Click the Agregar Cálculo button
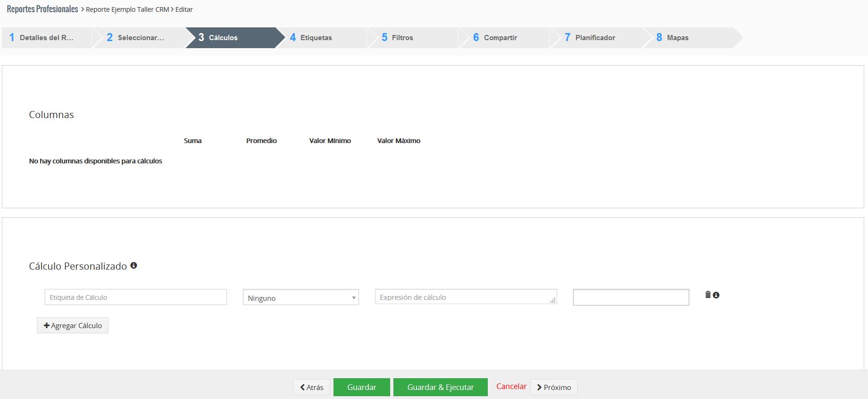The height and width of the screenshot is (399, 868). click(x=73, y=325)
